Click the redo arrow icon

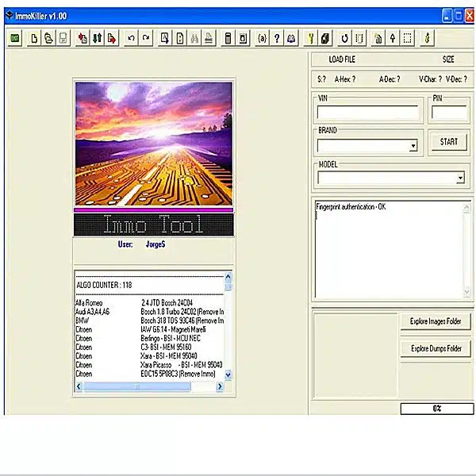tap(146, 37)
